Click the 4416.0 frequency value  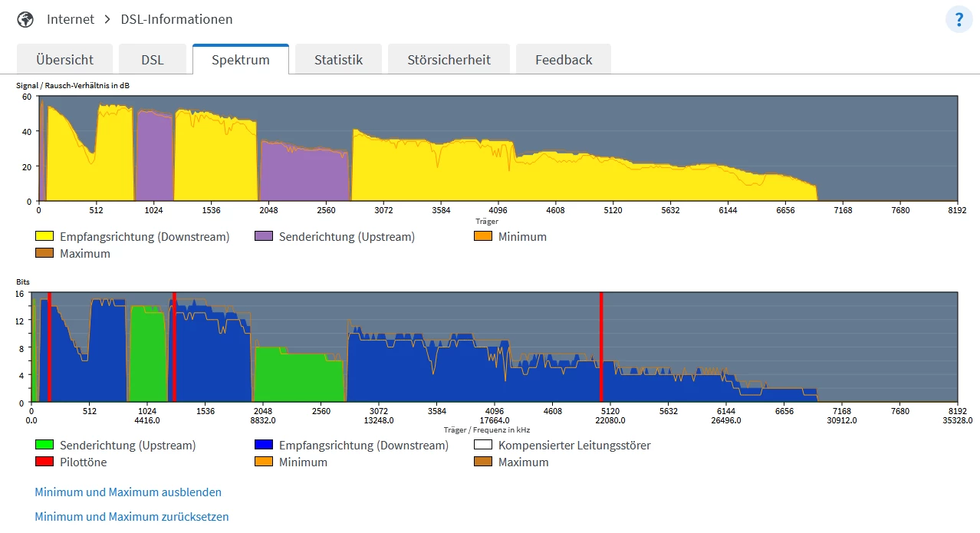[x=147, y=420]
